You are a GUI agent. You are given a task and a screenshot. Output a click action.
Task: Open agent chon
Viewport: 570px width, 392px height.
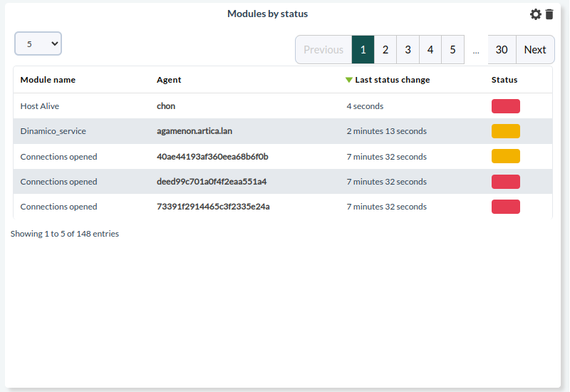click(x=166, y=106)
